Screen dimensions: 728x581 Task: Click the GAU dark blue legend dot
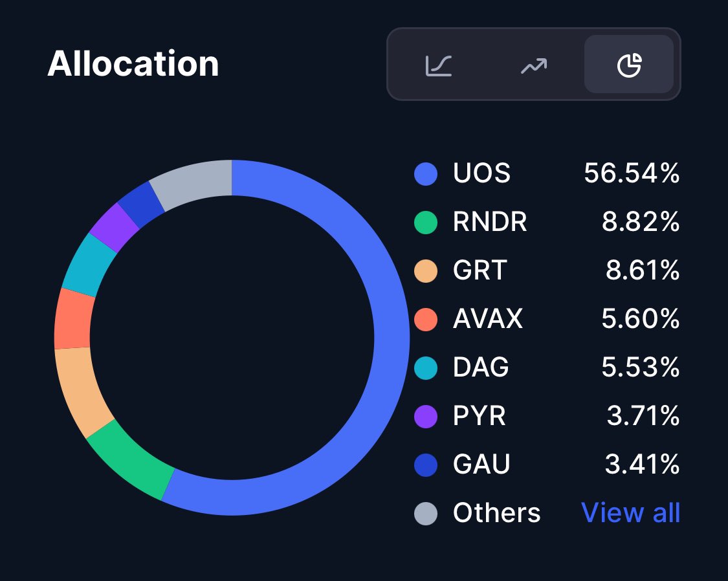tap(426, 465)
